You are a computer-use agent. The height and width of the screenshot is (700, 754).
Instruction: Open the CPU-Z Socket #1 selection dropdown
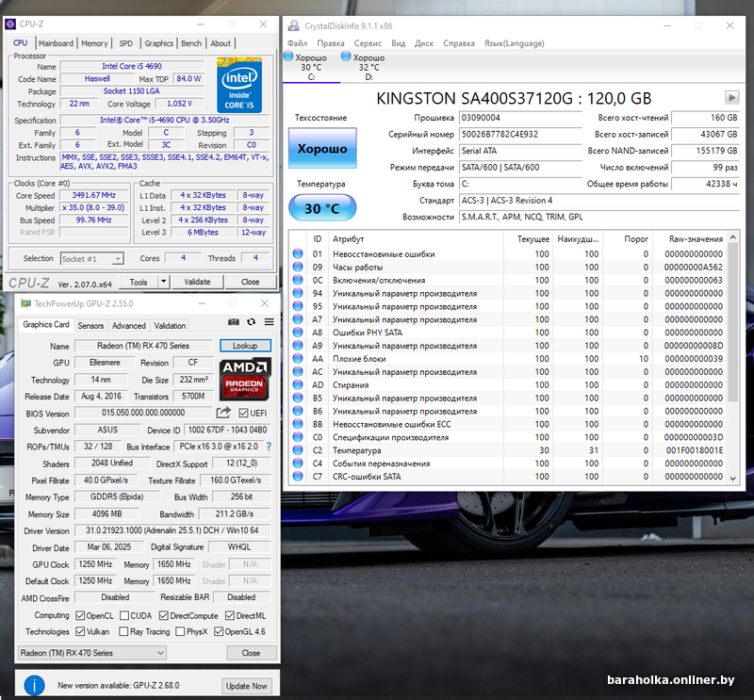(x=92, y=258)
